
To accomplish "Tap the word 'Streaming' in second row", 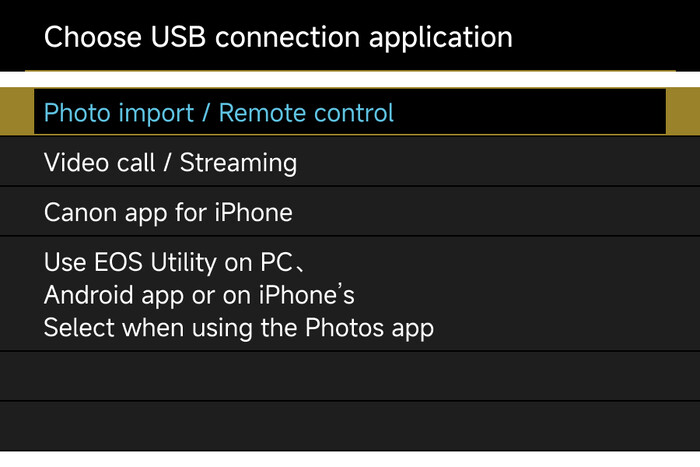I will (238, 162).
